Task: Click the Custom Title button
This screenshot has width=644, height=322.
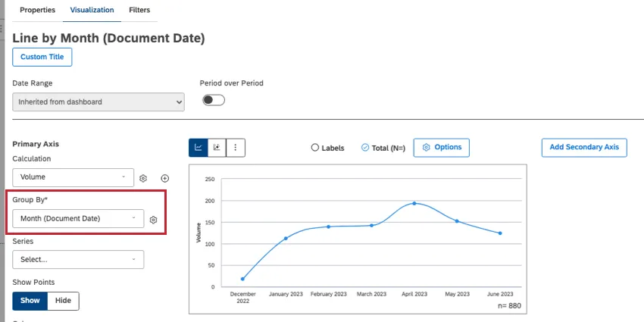Action: pyautogui.click(x=42, y=57)
